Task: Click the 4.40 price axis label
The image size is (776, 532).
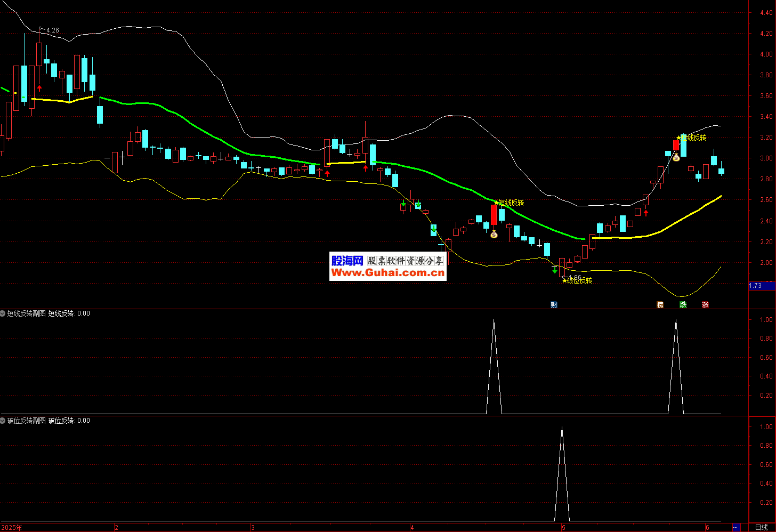Action: [766, 13]
